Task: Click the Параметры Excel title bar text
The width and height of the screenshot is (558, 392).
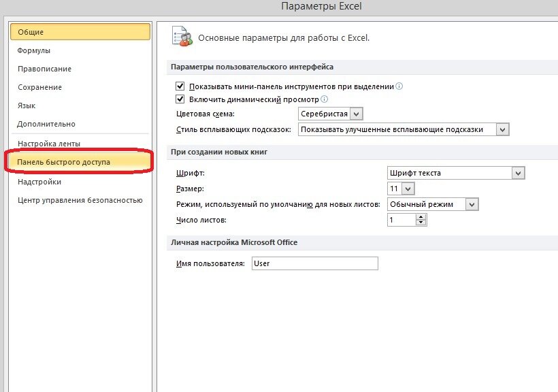Action: point(321,6)
